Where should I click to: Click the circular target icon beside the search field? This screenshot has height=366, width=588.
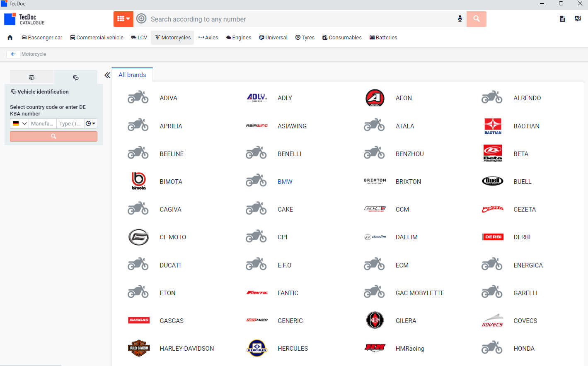pyautogui.click(x=141, y=19)
